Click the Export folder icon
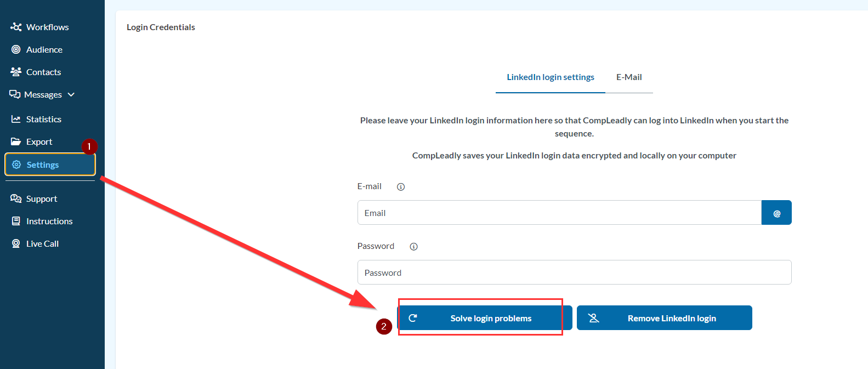868x369 pixels. [x=16, y=141]
